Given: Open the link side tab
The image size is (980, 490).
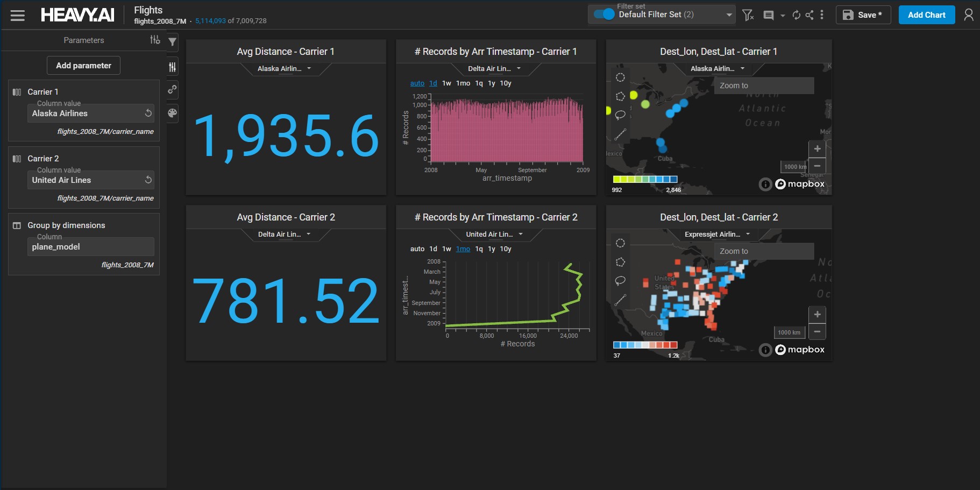Looking at the screenshot, I should click(x=172, y=90).
